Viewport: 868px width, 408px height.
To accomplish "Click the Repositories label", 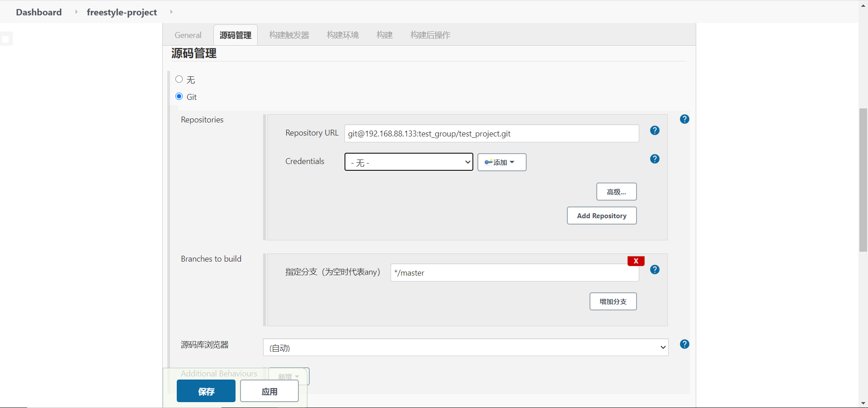I will [202, 120].
